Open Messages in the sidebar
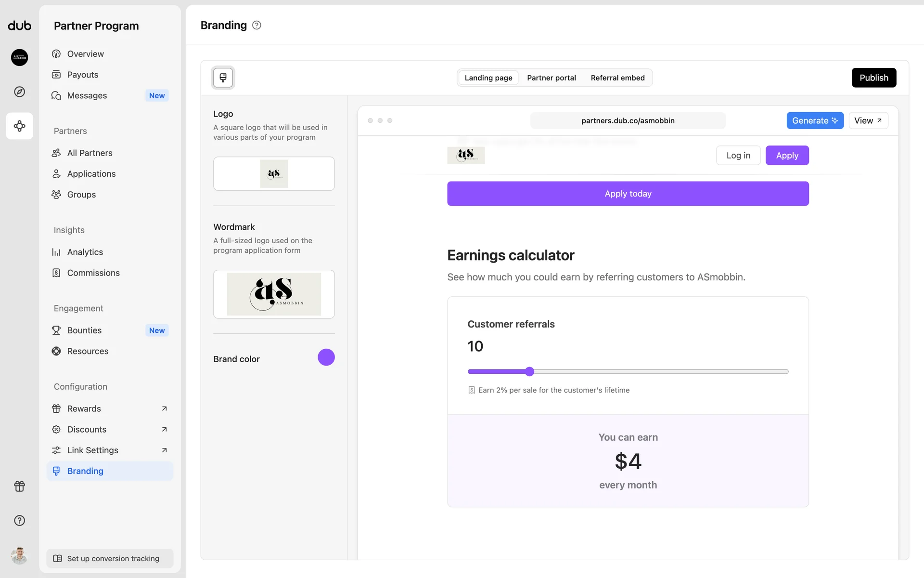The image size is (924, 578). pyautogui.click(x=87, y=95)
